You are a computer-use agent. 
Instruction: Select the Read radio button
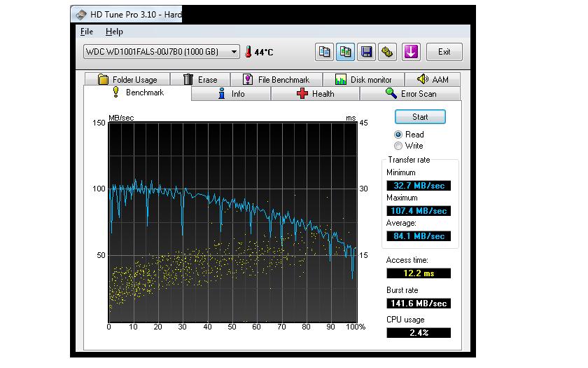click(398, 135)
